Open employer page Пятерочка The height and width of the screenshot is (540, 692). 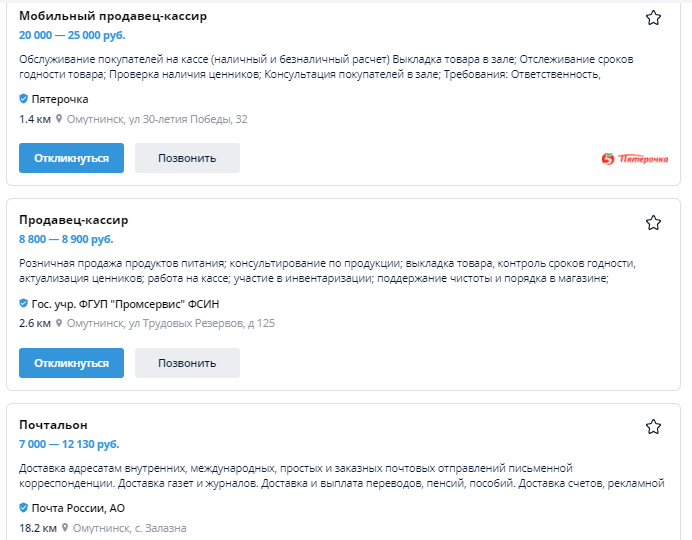(60, 99)
